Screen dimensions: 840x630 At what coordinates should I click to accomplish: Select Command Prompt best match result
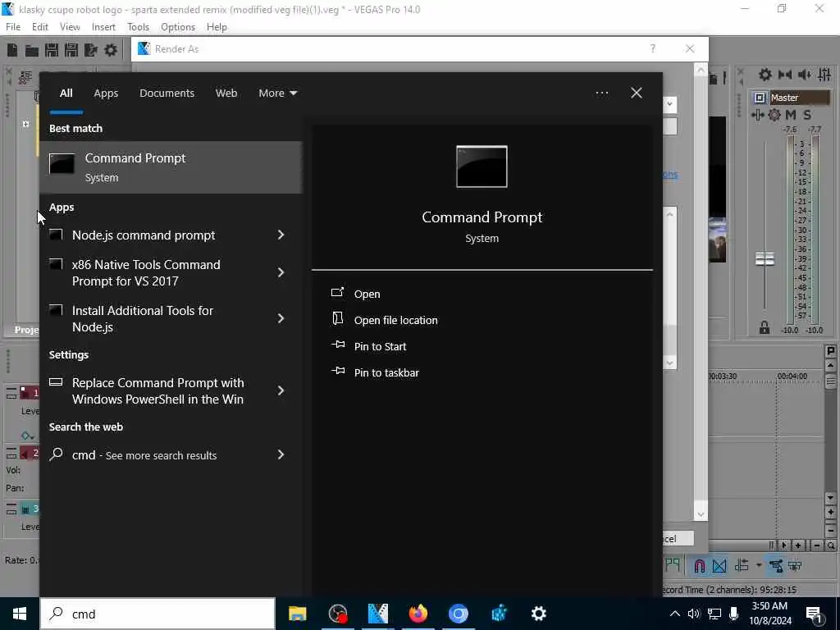171,167
